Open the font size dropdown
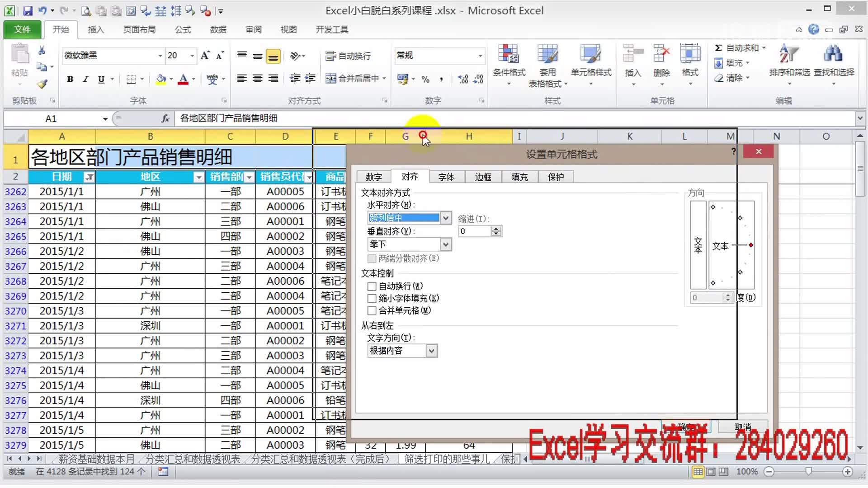This screenshot has width=868, height=488. pyautogui.click(x=192, y=56)
